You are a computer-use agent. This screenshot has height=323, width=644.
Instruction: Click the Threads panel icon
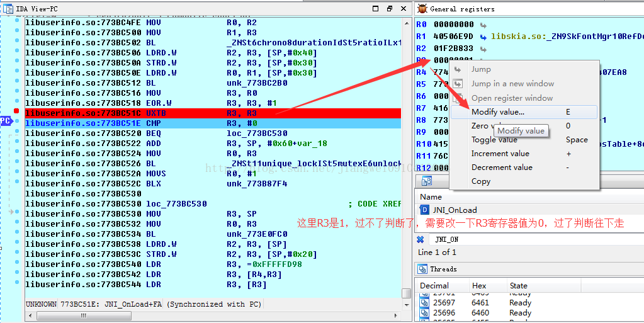tap(422, 269)
